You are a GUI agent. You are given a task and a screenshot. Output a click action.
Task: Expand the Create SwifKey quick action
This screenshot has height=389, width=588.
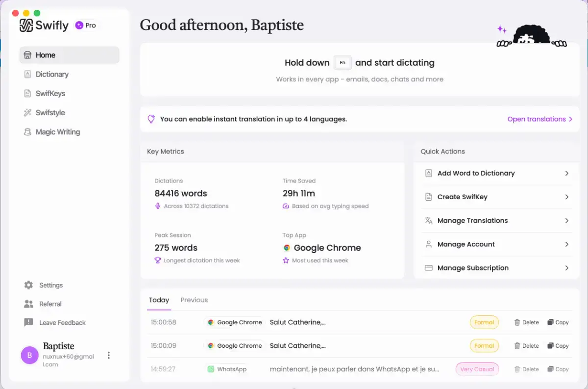click(497, 197)
